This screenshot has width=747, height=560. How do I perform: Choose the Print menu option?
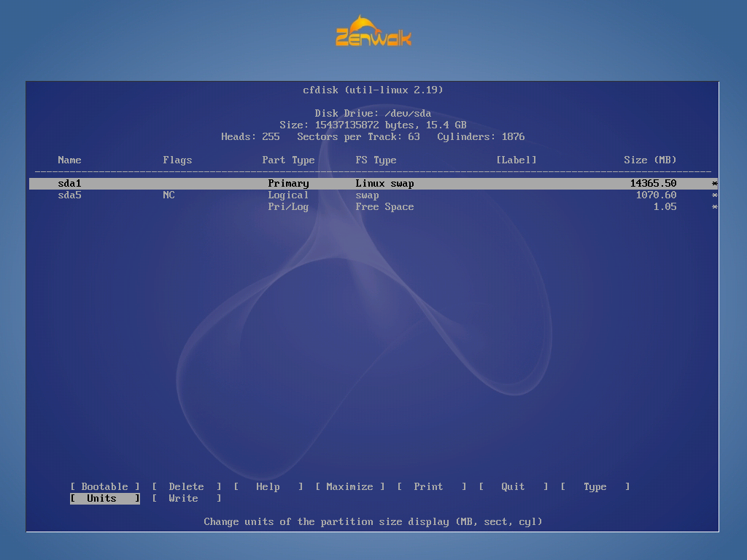coord(428,487)
